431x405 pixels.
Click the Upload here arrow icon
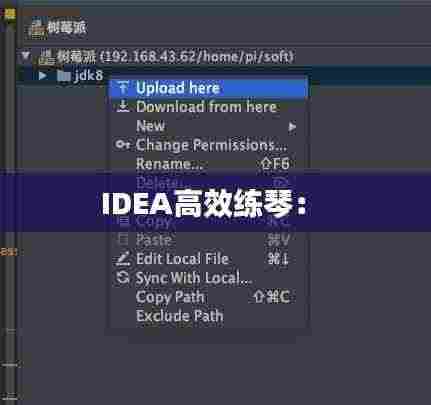click(x=123, y=88)
